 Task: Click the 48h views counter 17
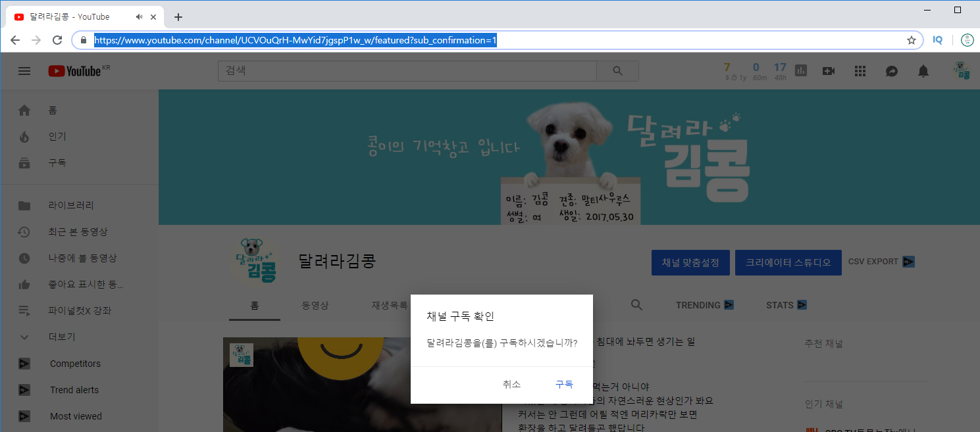(781, 67)
